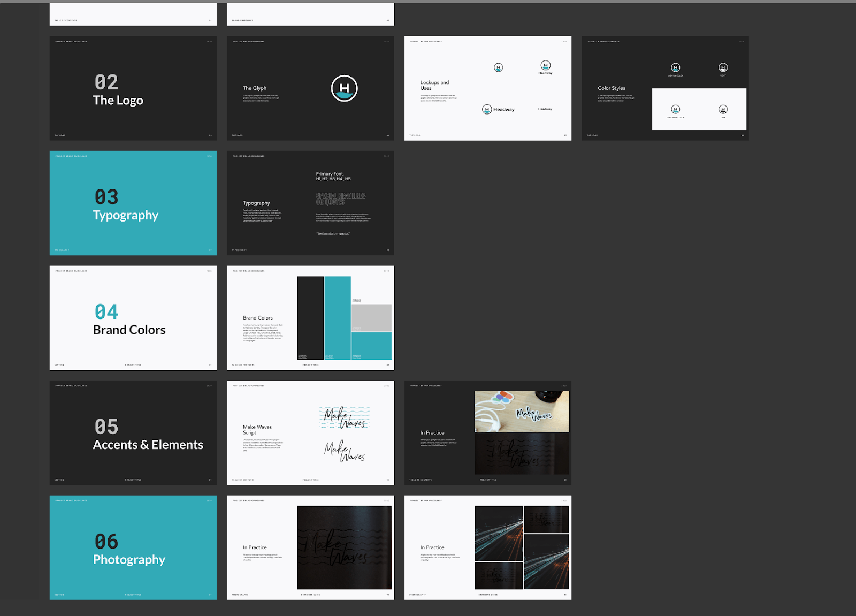Select the 'Light' monochrome logo variant
This screenshot has height=616, width=856.
(722, 68)
